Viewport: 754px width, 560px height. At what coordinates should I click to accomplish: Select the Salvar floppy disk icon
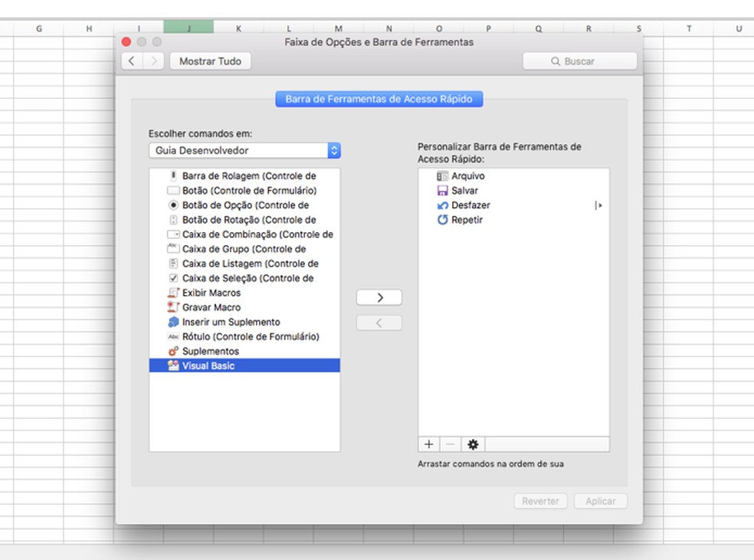pyautogui.click(x=442, y=191)
